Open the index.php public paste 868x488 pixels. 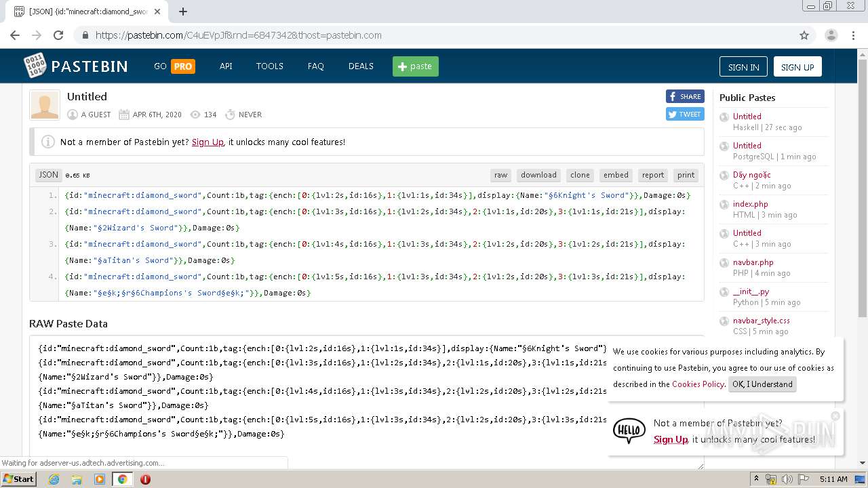750,204
